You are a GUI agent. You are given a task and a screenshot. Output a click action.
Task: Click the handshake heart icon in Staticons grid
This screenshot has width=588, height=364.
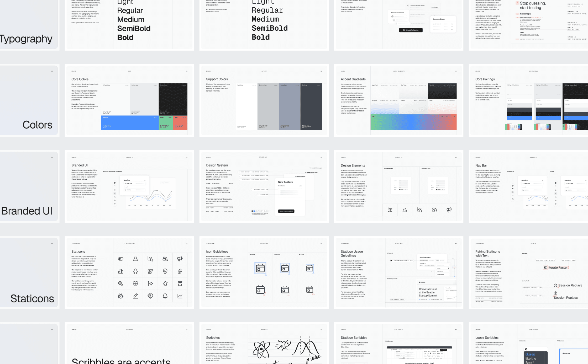point(150,296)
